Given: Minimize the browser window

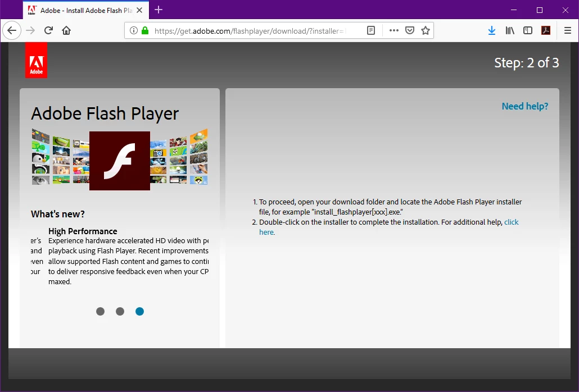Looking at the screenshot, I should 514,10.
